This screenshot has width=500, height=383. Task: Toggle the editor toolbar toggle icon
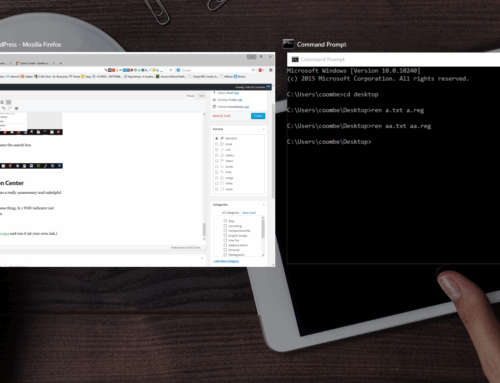pyautogui.click(x=9, y=102)
